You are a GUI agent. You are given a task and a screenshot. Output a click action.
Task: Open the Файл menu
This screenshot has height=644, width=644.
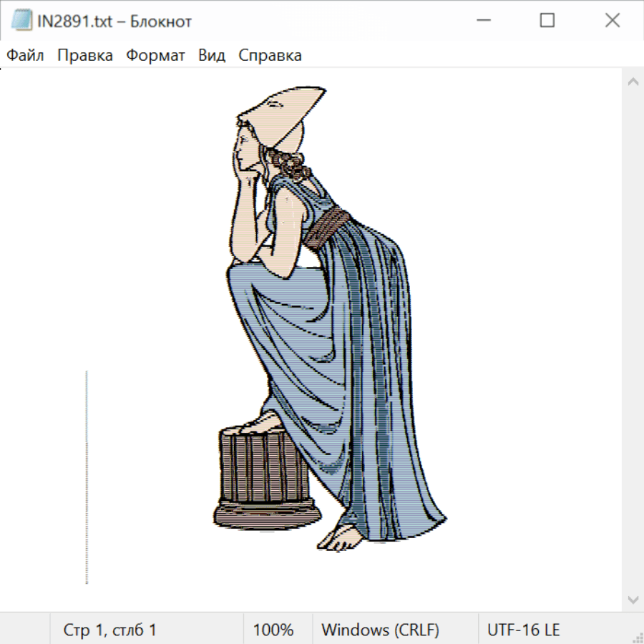[x=26, y=56]
